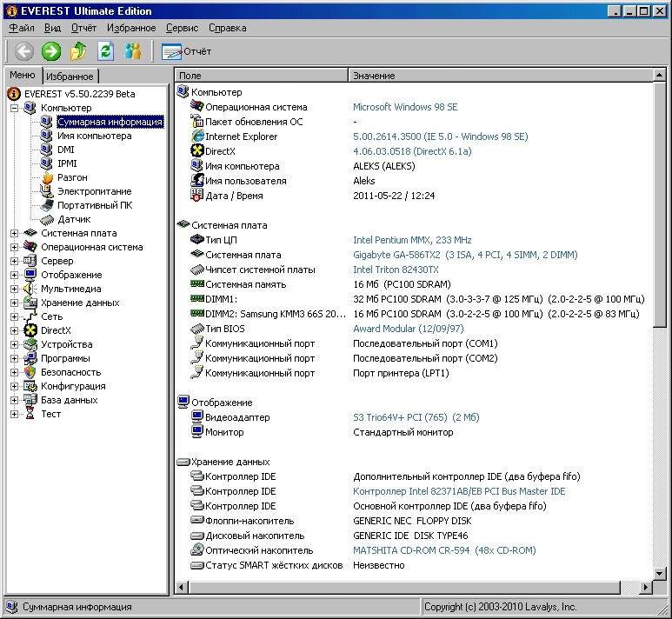Click Системная плата icon in tree
This screenshot has height=619, width=672.
pyautogui.click(x=30, y=233)
